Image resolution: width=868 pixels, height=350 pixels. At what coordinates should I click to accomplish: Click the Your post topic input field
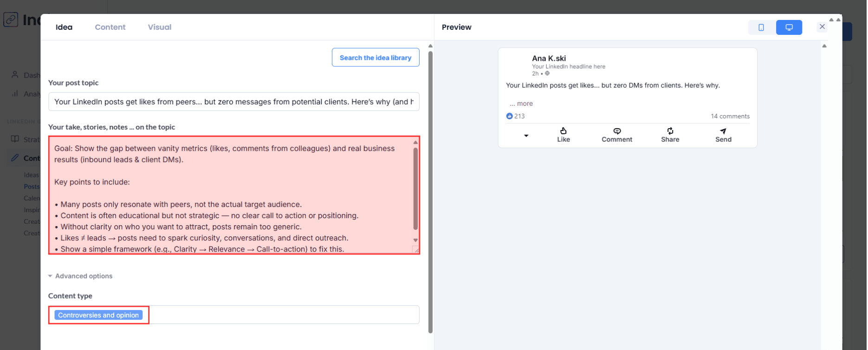point(233,102)
